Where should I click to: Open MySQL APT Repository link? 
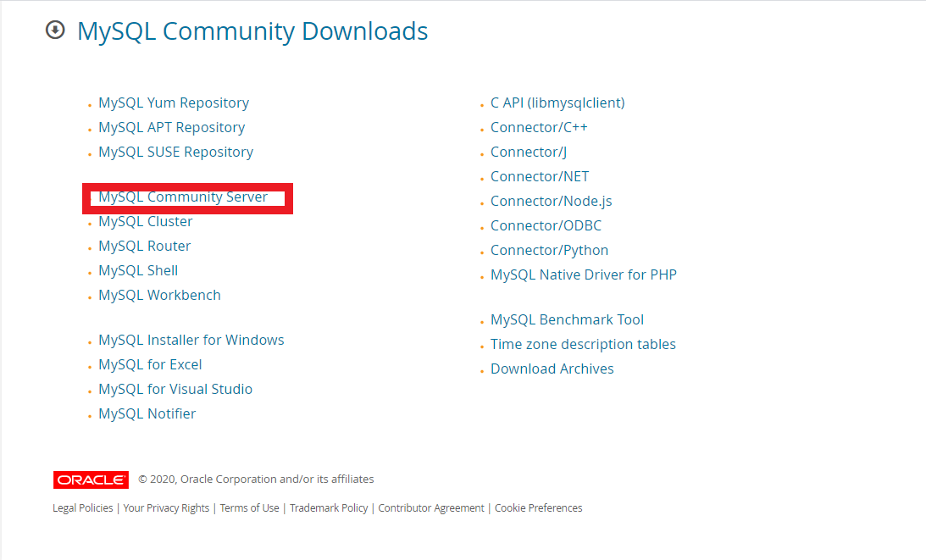pyautogui.click(x=172, y=128)
